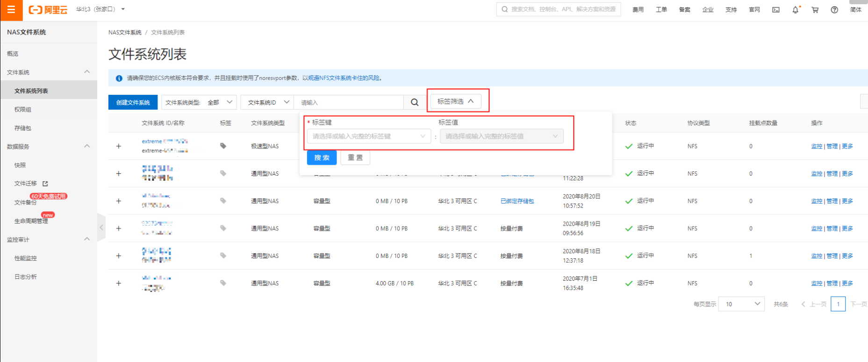Viewport: 868px width, 362px height.
Task: Click 更多 in 2020年8月18日 row
Action: click(847, 256)
